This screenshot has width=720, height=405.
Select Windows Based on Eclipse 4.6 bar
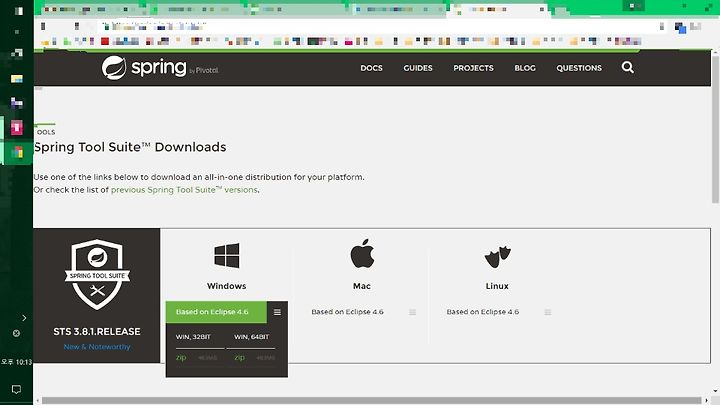(216, 312)
